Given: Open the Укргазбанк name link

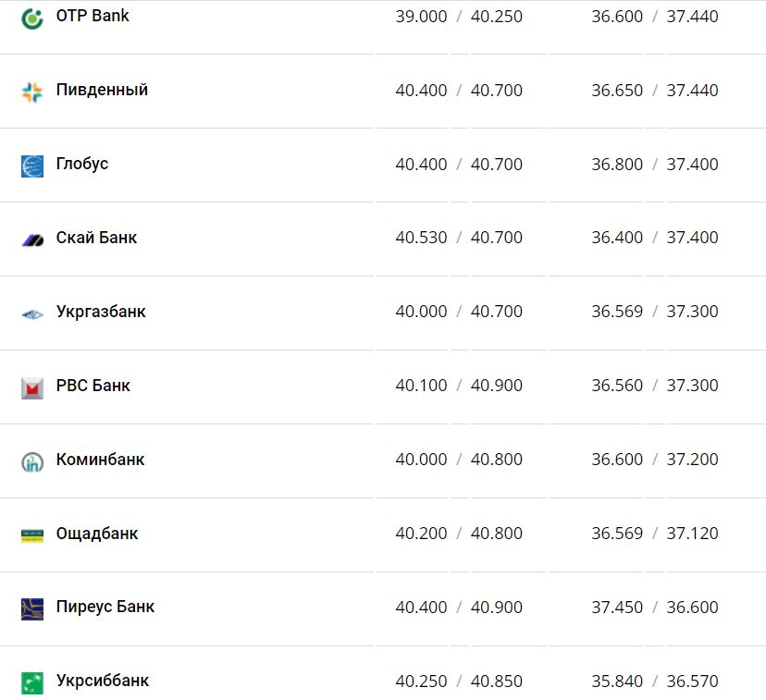Looking at the screenshot, I should 101,312.
